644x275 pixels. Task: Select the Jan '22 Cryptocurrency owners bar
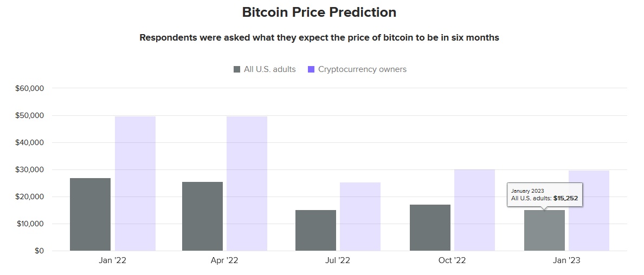coord(135,184)
